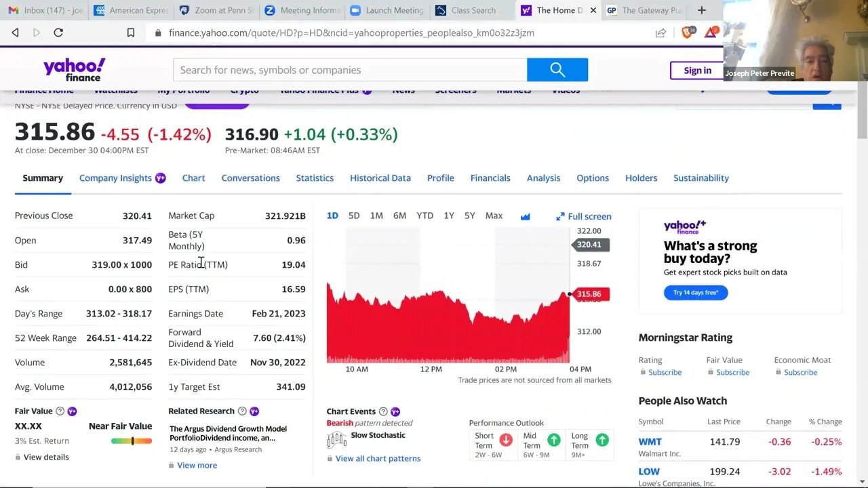The height and width of the screenshot is (488, 868).
Task: Click the Sign in button
Action: [697, 70]
